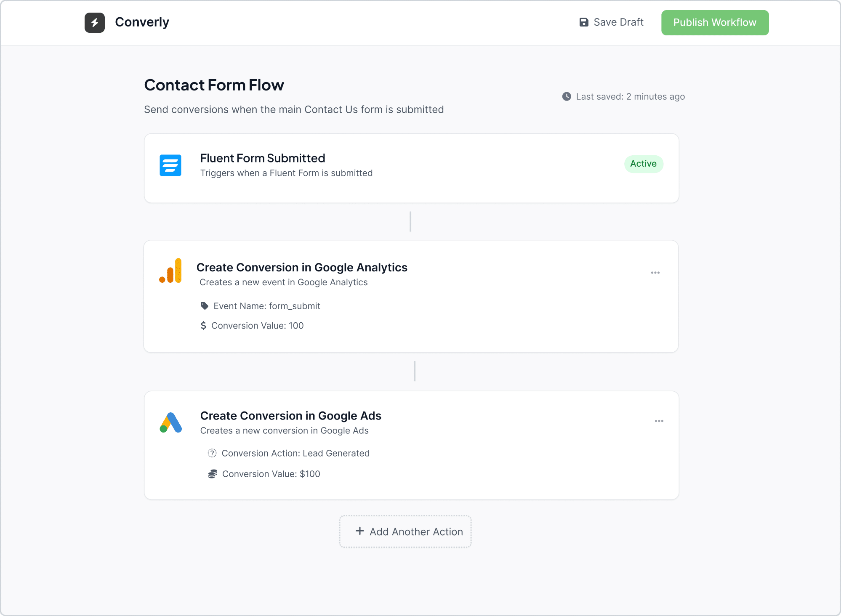This screenshot has height=616, width=841.
Task: Click the Active status badge
Action: coord(644,164)
